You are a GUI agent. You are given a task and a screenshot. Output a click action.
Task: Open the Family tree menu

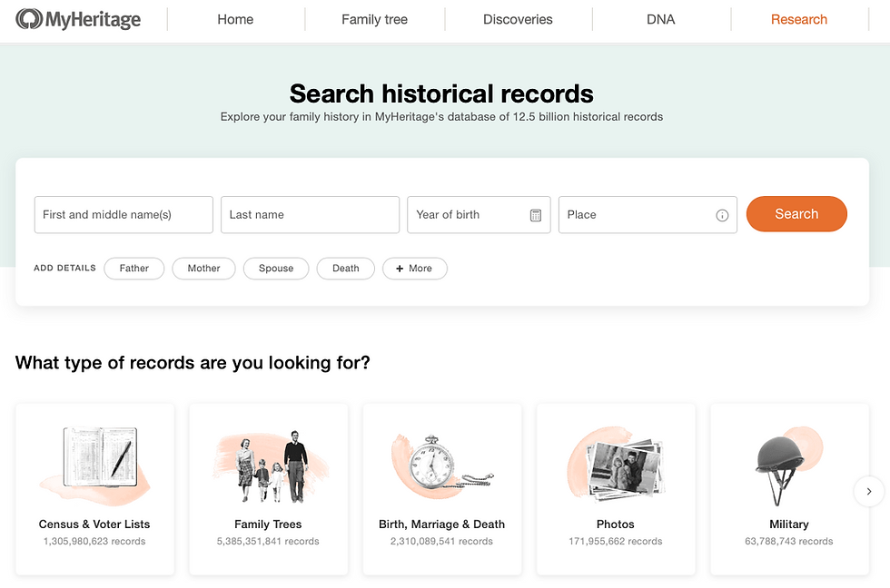(x=374, y=19)
